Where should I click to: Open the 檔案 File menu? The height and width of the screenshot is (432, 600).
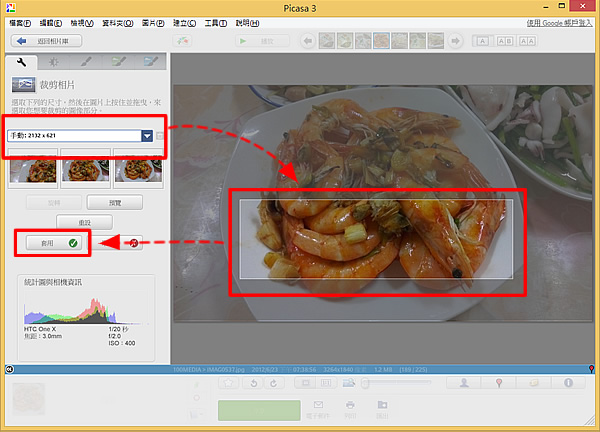[x=19, y=22]
